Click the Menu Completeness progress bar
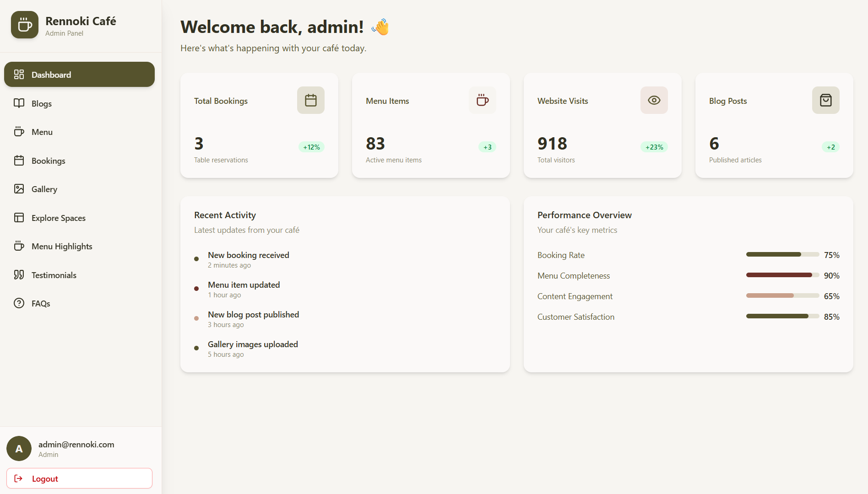Viewport: 868px width, 494px height. tap(783, 275)
